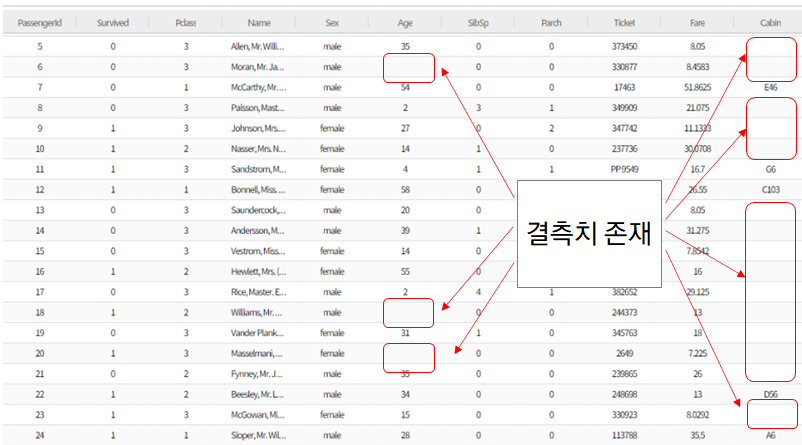Click ticket number 2649
The height and width of the screenshot is (445, 802).
(x=625, y=353)
